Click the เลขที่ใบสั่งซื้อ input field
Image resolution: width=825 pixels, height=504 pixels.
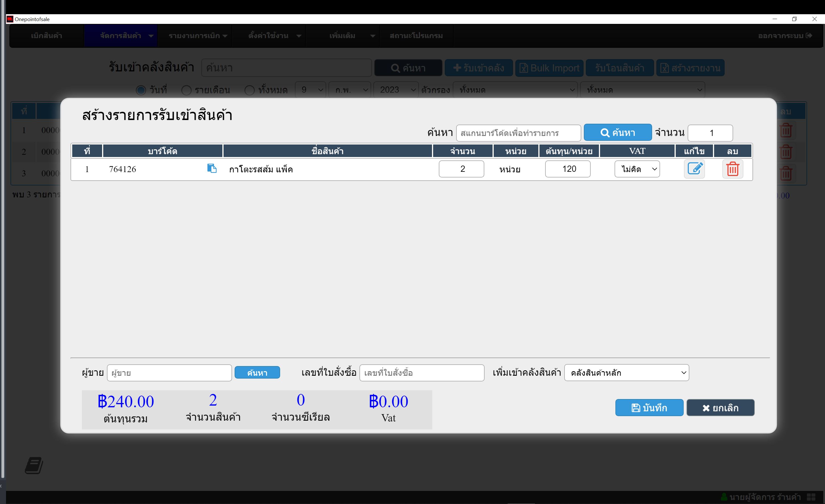click(x=422, y=373)
